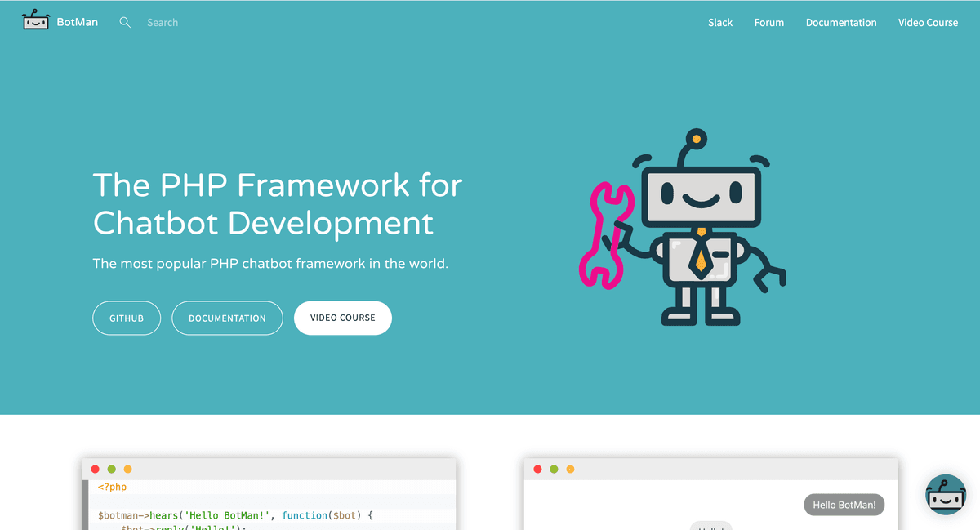Click the 'Hello BotMan!' chat bubble
The height and width of the screenshot is (530, 980).
tap(844, 504)
